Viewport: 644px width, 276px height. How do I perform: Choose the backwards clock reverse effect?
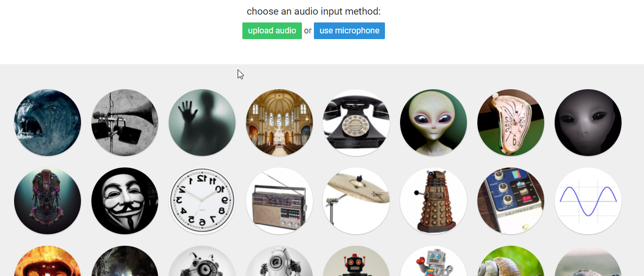tap(202, 201)
